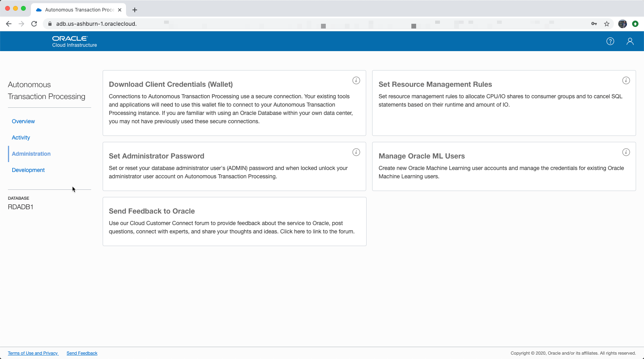Screen dimensions: 644x359
Task: Click the user profile icon
Action: pyautogui.click(x=630, y=41)
